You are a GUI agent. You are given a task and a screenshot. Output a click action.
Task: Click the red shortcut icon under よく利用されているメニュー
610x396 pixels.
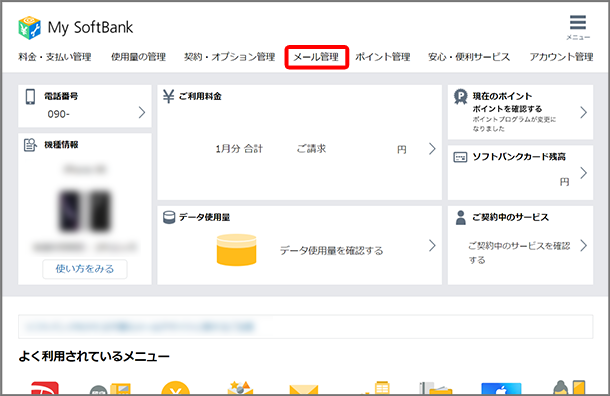click(45, 388)
